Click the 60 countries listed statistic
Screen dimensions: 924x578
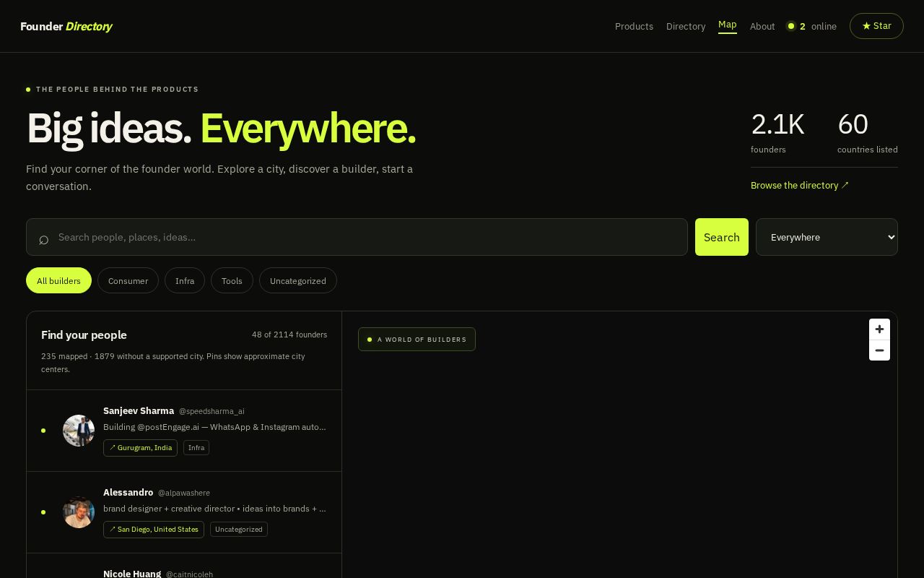(867, 133)
